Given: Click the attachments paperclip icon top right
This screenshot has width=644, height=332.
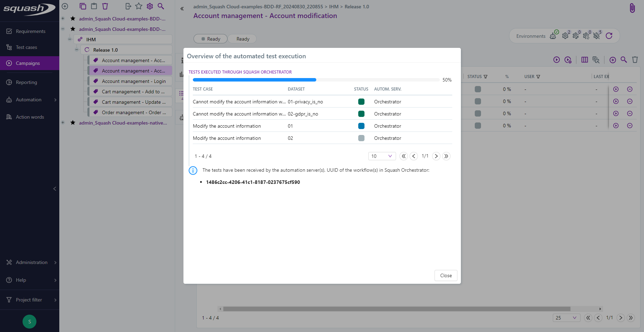Looking at the screenshot, I should [632, 8].
